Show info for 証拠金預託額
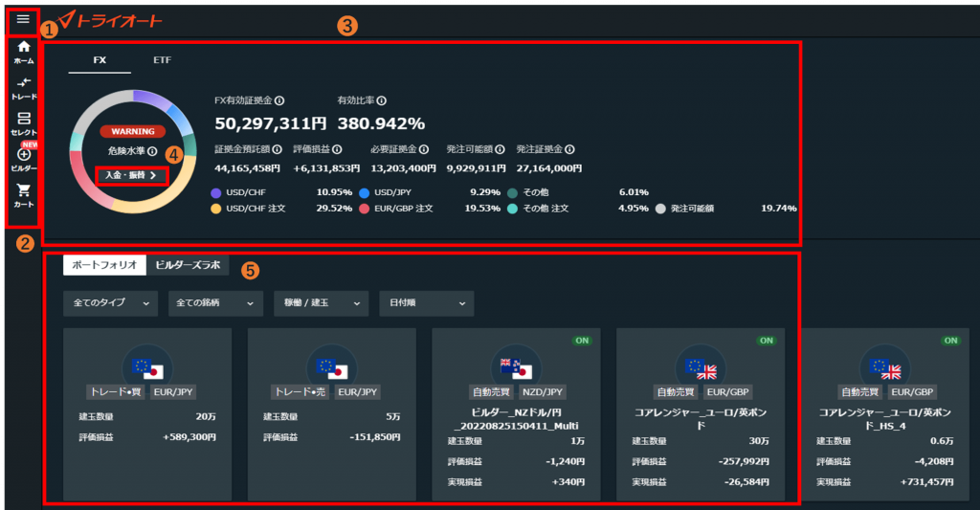Viewport: 980px width, 510px height. coord(277,149)
